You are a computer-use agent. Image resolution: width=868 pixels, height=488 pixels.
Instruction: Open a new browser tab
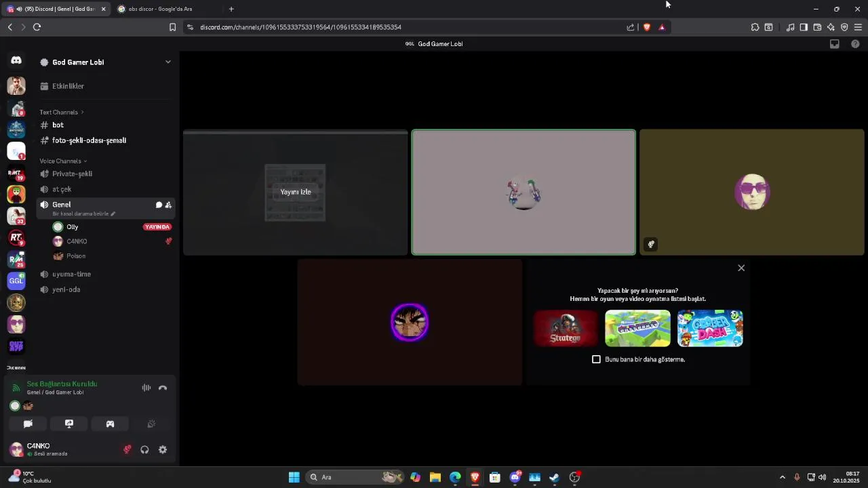click(x=231, y=9)
